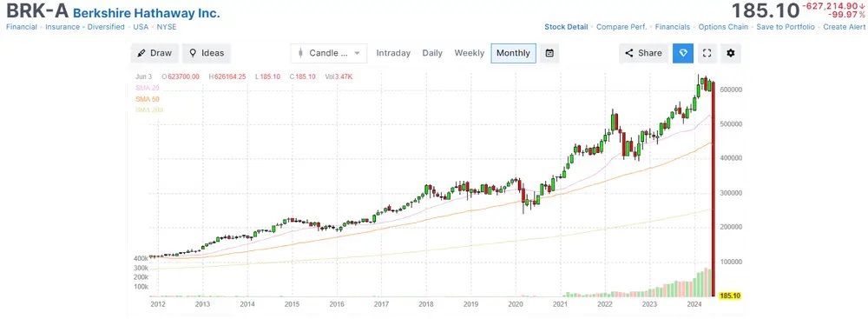Switch to Daily timeframe
Image resolution: width=868 pixels, height=319 pixels.
432,53
